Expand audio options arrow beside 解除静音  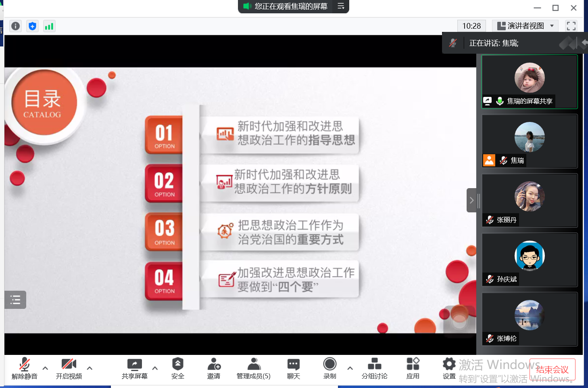pos(45,368)
